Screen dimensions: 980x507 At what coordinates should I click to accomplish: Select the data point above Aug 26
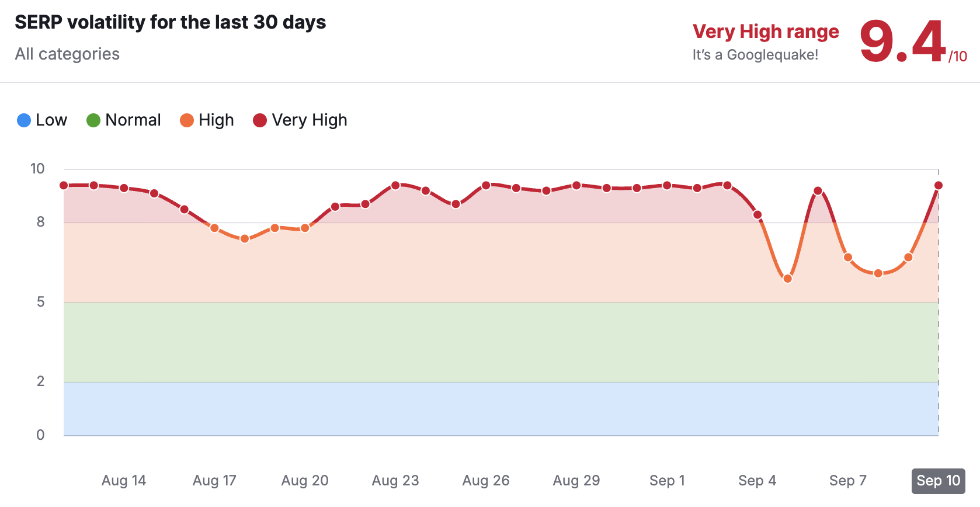click(x=486, y=185)
